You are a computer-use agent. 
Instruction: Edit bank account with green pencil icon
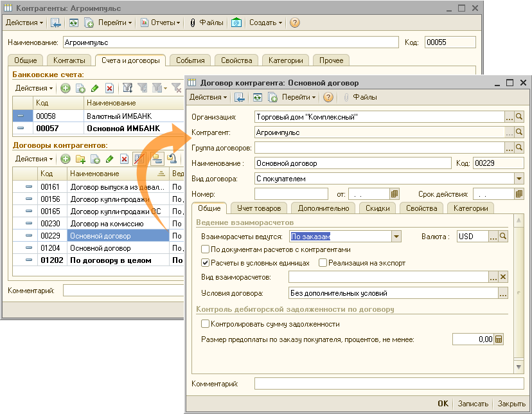point(94,89)
